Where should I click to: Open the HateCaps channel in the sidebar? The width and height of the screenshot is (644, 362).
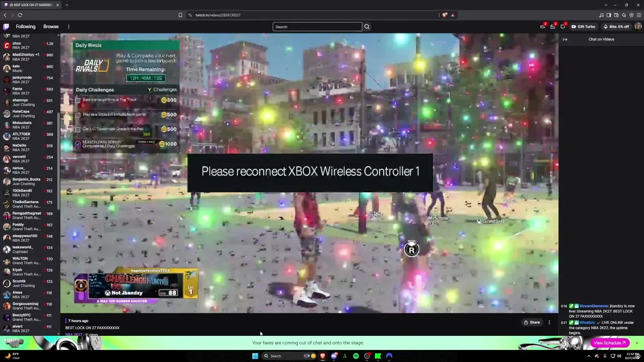click(28, 114)
